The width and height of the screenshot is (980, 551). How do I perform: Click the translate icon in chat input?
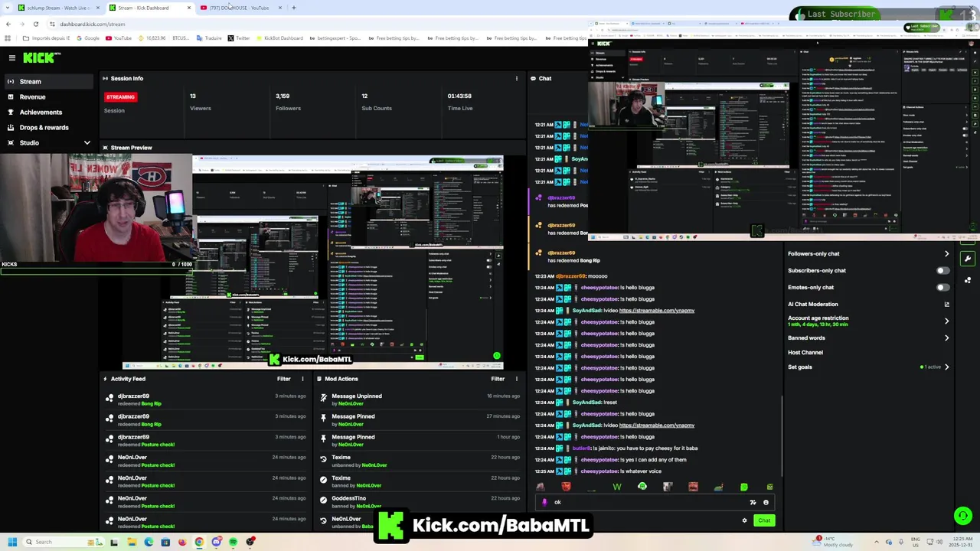753,502
